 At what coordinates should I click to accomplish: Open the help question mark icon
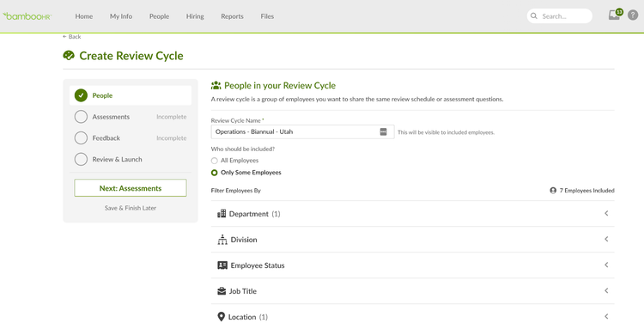pyautogui.click(x=633, y=15)
